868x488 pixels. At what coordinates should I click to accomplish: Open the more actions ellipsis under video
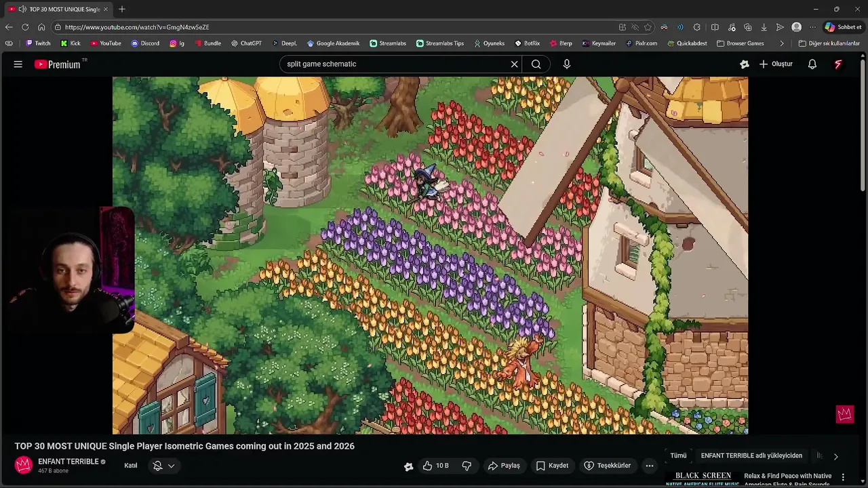coord(650,466)
